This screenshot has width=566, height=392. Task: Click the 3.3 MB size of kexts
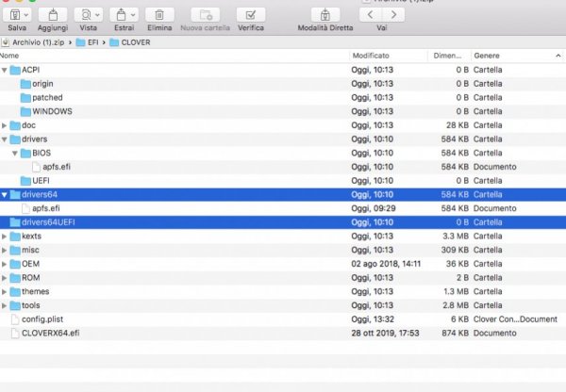(x=456, y=237)
